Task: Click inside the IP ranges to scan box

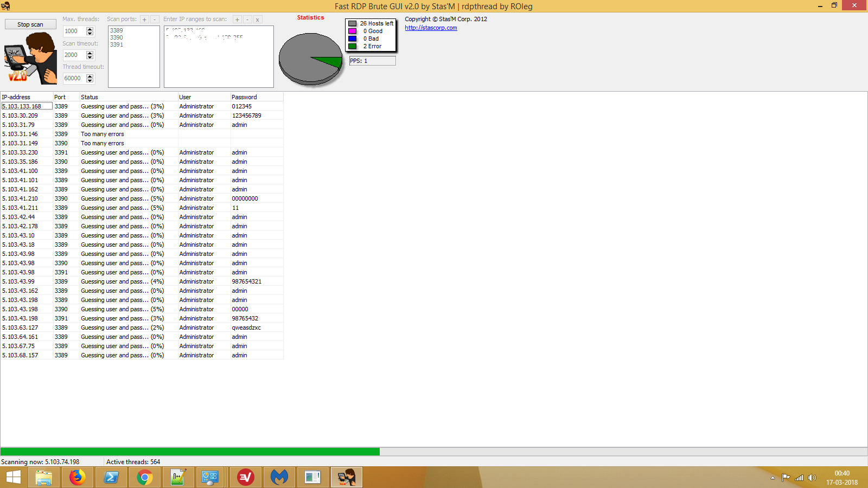Action: pyautogui.click(x=219, y=57)
